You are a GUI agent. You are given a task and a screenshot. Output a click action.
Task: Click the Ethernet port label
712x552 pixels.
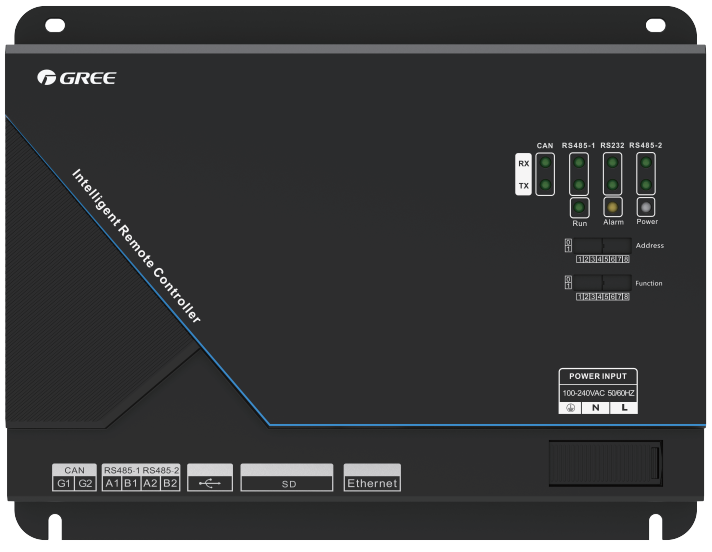372,484
